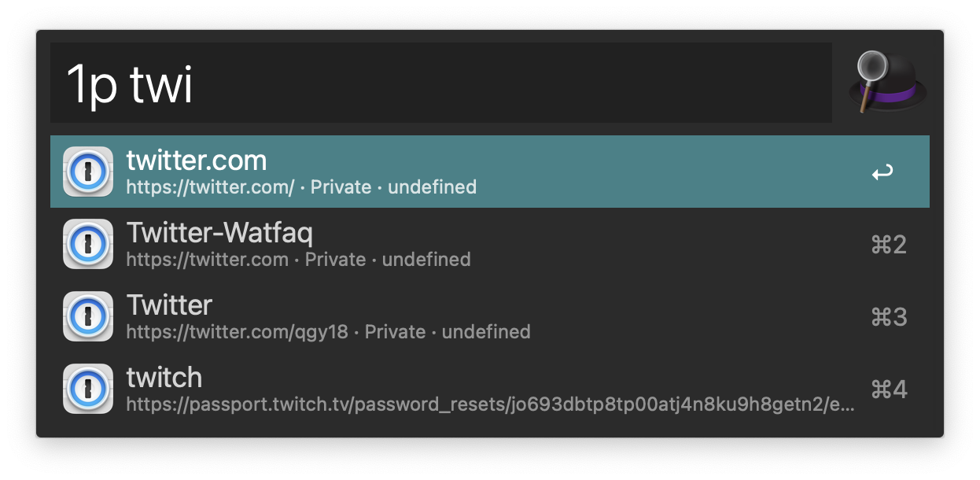Click the Alfred bowler hat icon
The width and height of the screenshot is (980, 480).
(x=887, y=82)
